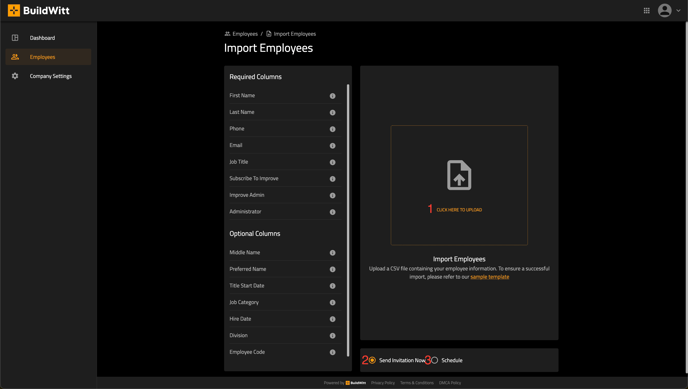The image size is (688, 389).
Task: Click Import Employees breadcrumb
Action: tap(291, 34)
